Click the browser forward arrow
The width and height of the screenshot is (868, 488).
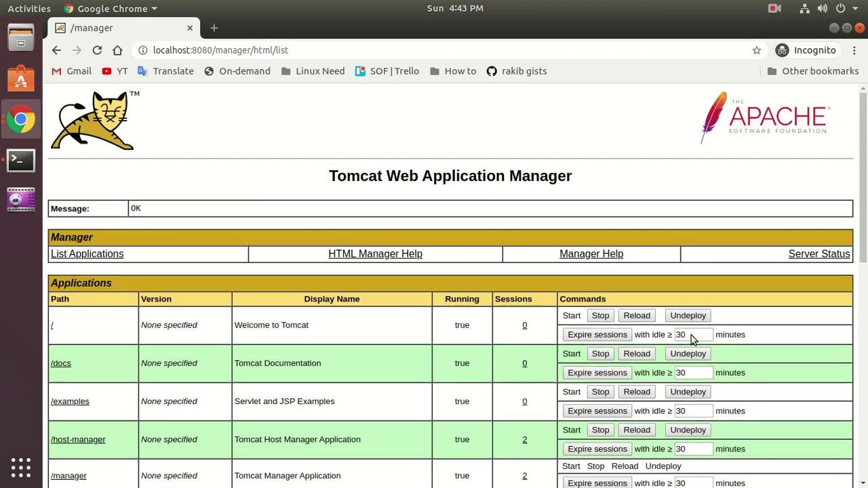77,50
